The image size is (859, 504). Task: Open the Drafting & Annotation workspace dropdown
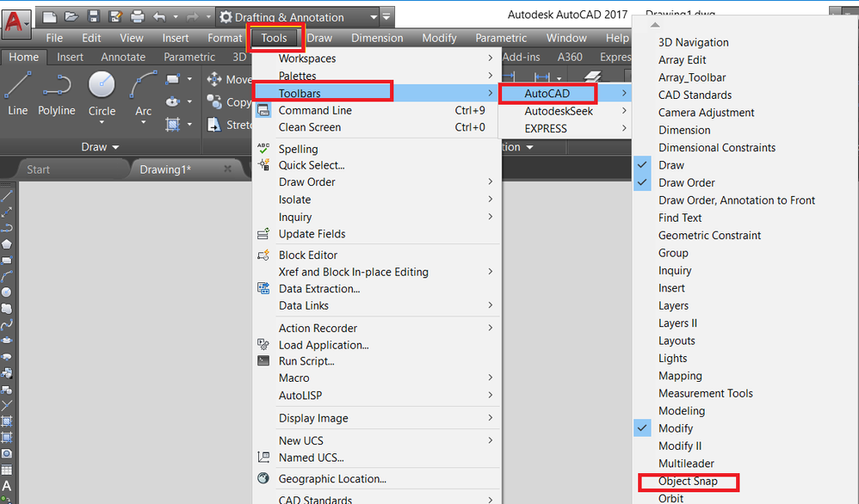tap(374, 17)
